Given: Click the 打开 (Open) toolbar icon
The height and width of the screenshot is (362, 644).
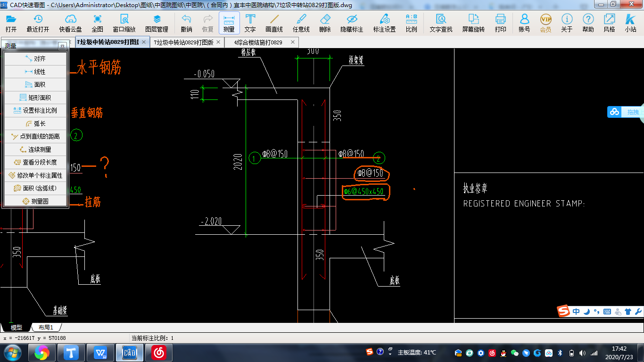Looking at the screenshot, I should (x=11, y=23).
